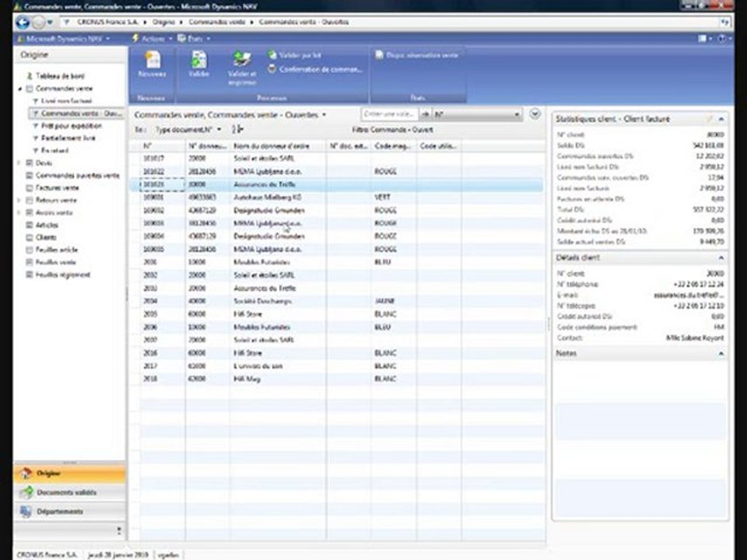Click the forward navigation arrow button
This screenshot has height=560, width=747.
tap(39, 22)
